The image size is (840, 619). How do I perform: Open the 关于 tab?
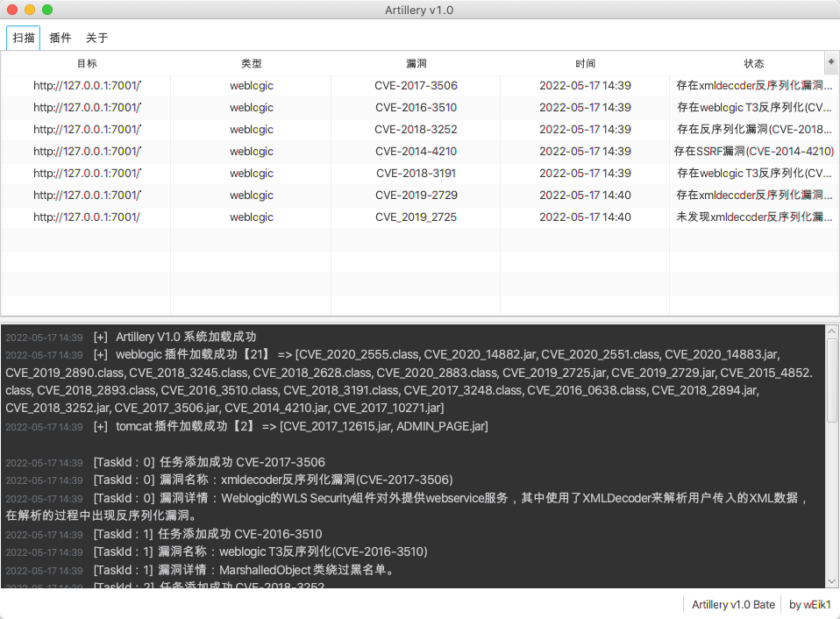(x=97, y=38)
